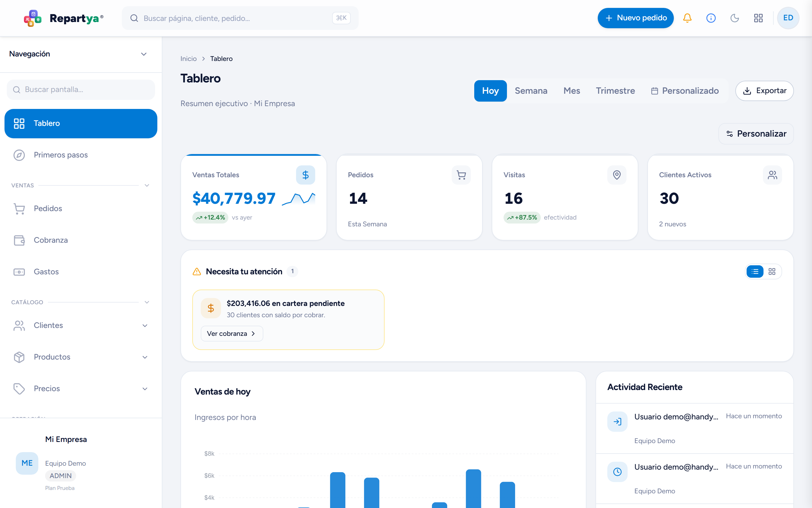Click the dollar icon on Ventas Totales card
The image size is (812, 508).
tap(305, 175)
